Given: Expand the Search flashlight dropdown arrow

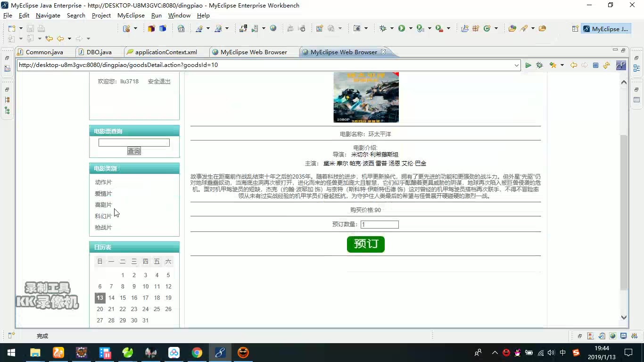Looking at the screenshot, I should 533,29.
